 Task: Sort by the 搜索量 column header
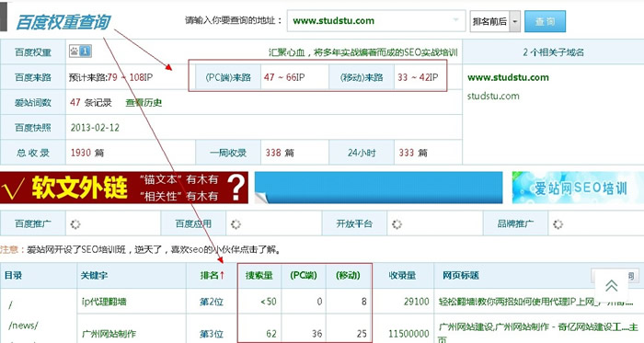(x=259, y=275)
